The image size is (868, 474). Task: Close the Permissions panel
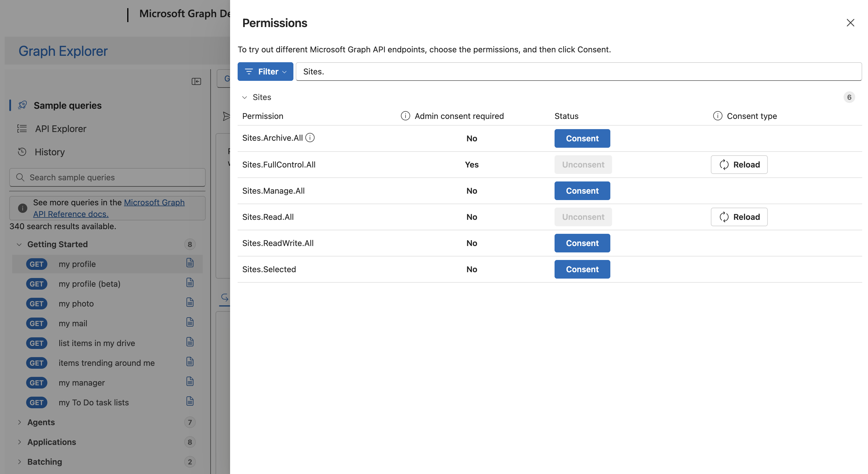coord(850,23)
